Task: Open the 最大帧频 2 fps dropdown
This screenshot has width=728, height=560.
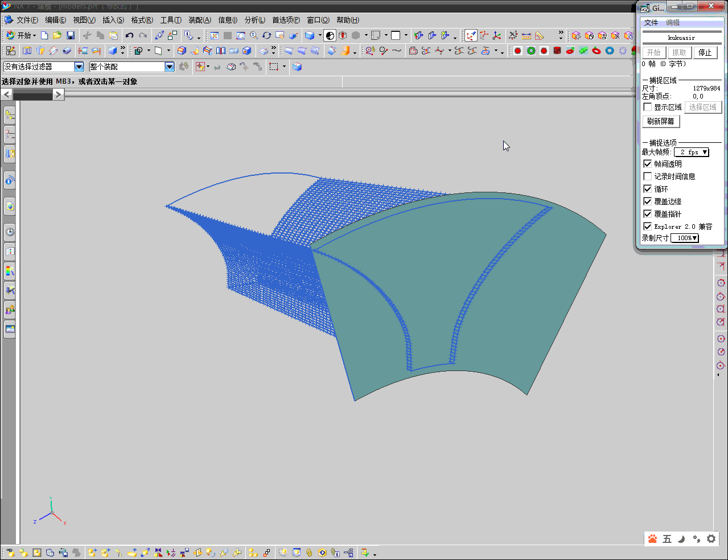Action: click(692, 152)
